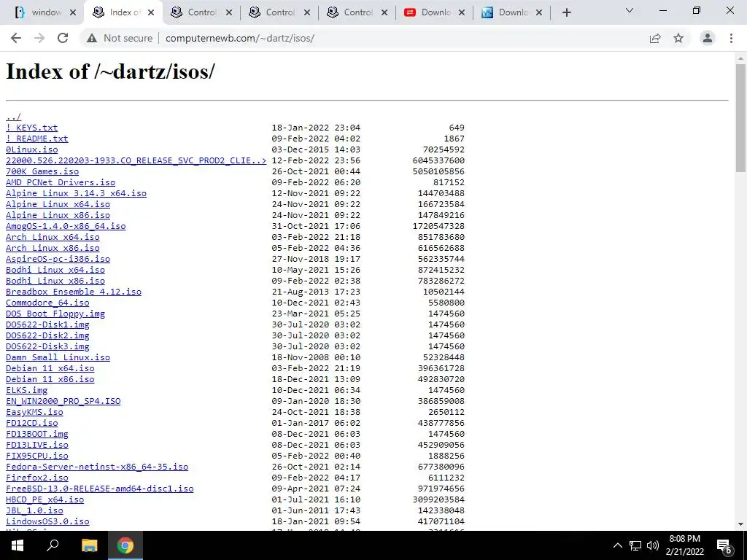
Task: Open the parent directory ../ link
Action: coord(13,117)
